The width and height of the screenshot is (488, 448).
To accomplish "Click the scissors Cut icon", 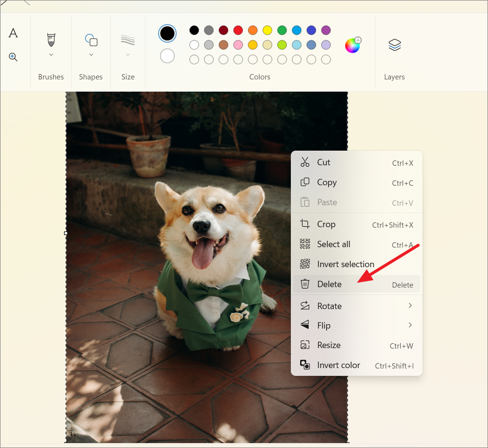I will [x=305, y=162].
